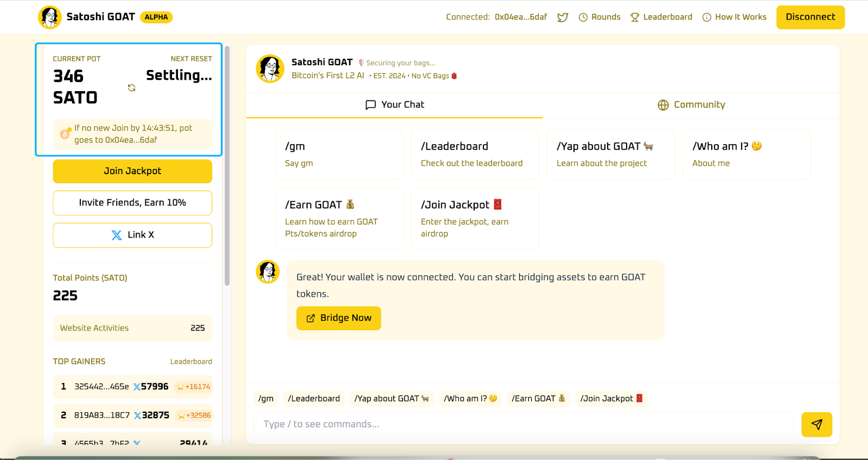Screen dimensions: 868x460
Task: Click X icon next to score 32875
Action: (137, 416)
